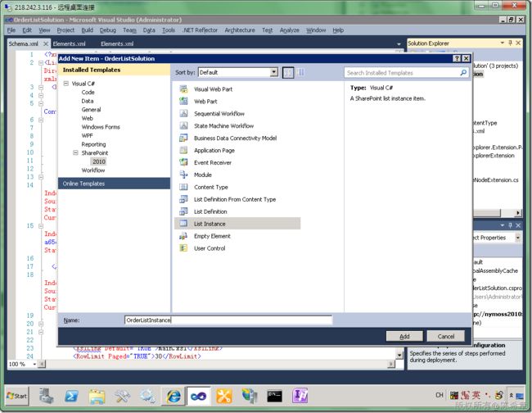The image size is (532, 413).
Task: Choose the Sequential Workflow template icon
Action: [x=183, y=113]
